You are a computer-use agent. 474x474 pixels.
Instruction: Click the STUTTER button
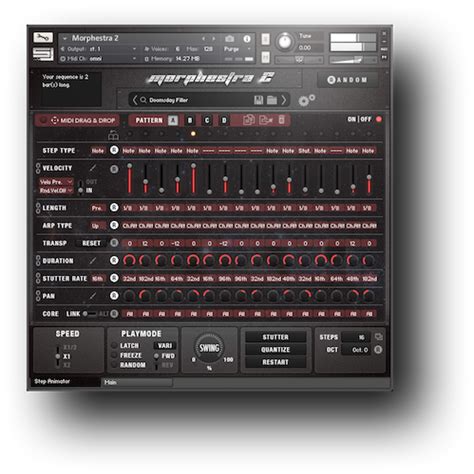(x=275, y=337)
